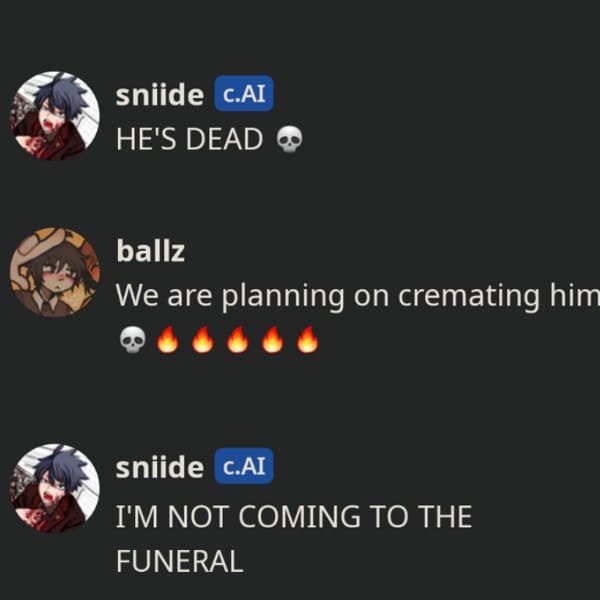
Task: Click the bottom sniide username
Action: 160,467
